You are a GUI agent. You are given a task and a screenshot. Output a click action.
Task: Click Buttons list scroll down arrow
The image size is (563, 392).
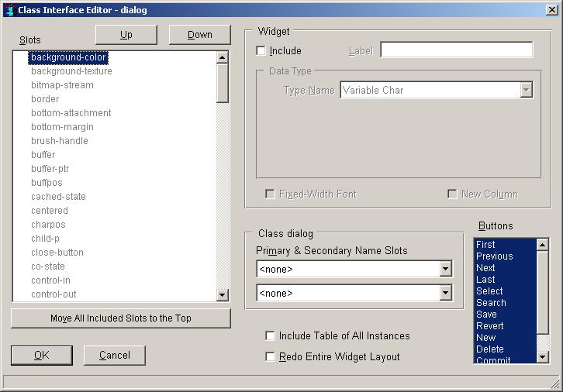point(542,356)
